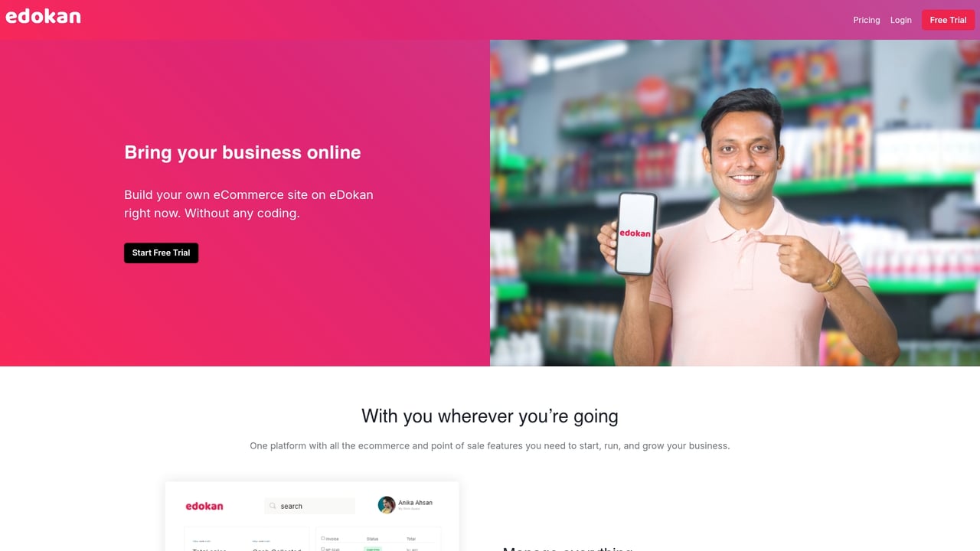Screen dimensions: 980x551
Task: Click the green status badge in the invoice row
Action: point(373,549)
